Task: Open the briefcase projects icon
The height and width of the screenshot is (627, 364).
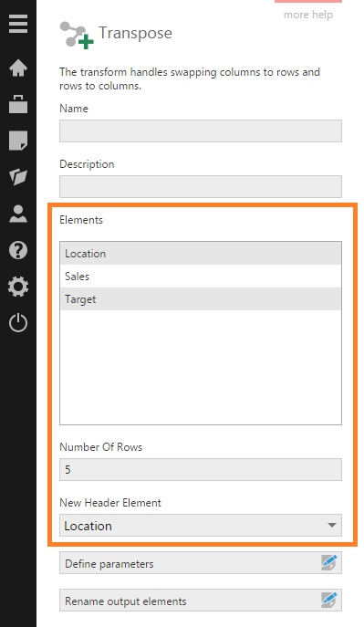Action: point(18,104)
